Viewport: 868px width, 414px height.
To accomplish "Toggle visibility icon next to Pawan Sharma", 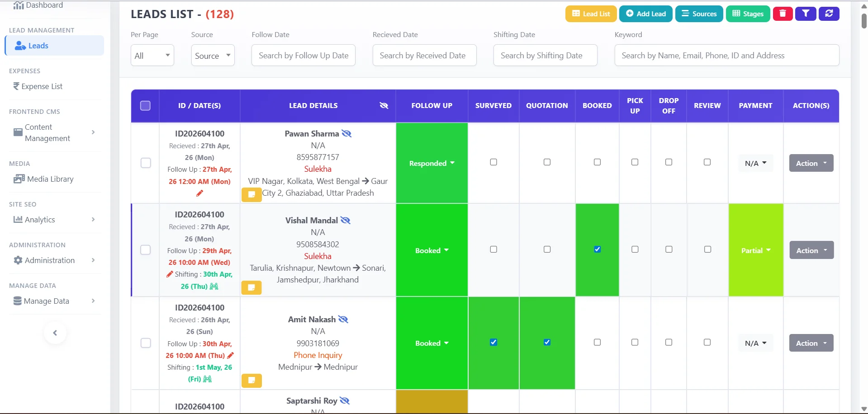I will (346, 134).
